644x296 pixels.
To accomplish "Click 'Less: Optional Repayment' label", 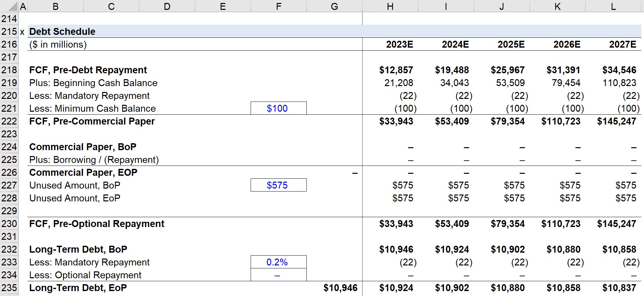I will point(85,275).
